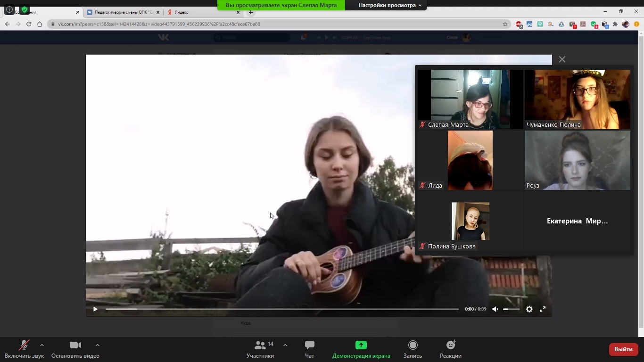Select Роуз participant video thumbnail

pos(577,160)
